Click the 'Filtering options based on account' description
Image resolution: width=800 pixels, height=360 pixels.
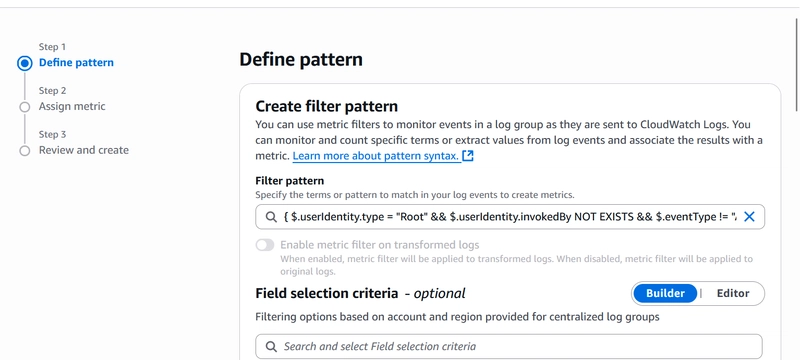(457, 317)
